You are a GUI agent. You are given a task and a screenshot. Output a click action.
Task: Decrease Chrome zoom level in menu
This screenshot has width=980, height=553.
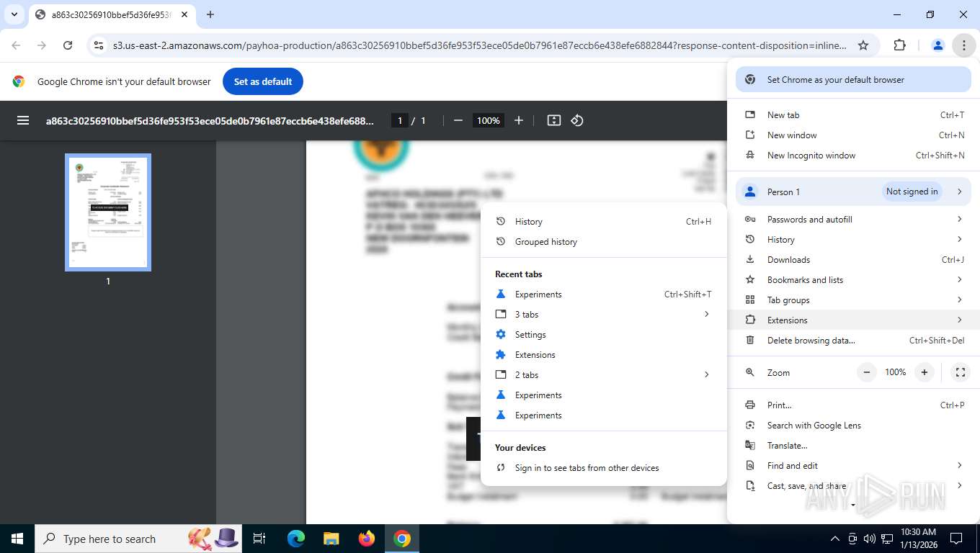[x=867, y=372]
